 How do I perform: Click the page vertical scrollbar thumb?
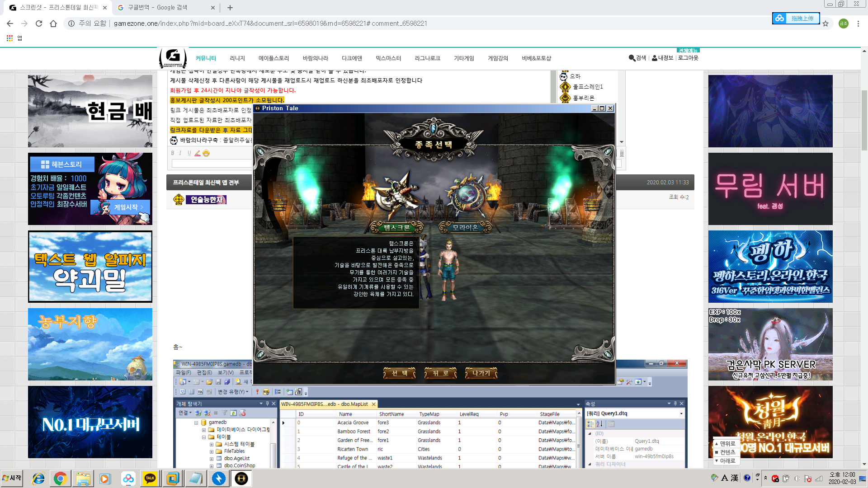[864, 120]
